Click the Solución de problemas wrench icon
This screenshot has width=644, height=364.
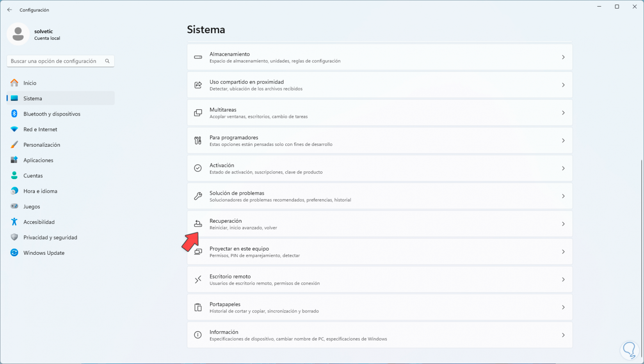(x=198, y=196)
